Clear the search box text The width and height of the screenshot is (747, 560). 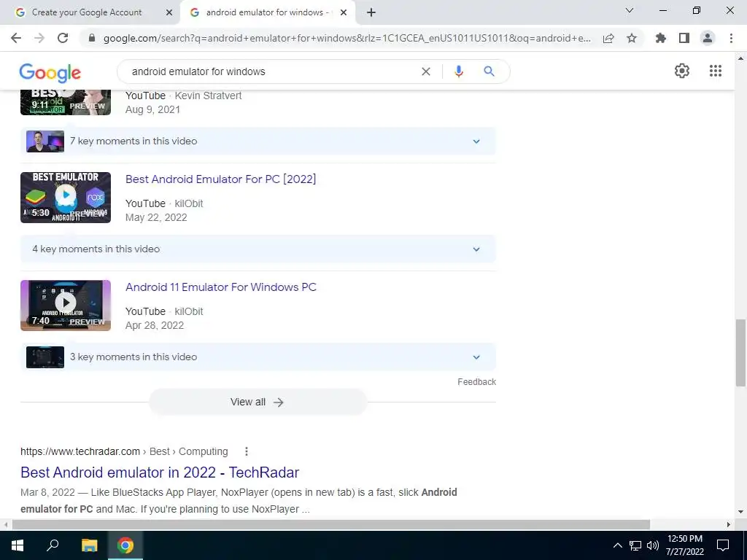pyautogui.click(x=426, y=71)
